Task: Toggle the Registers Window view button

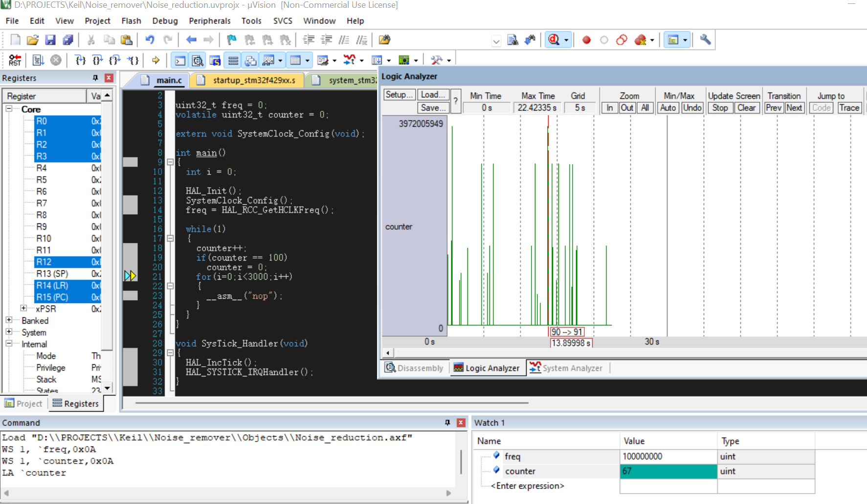Action: (233, 60)
